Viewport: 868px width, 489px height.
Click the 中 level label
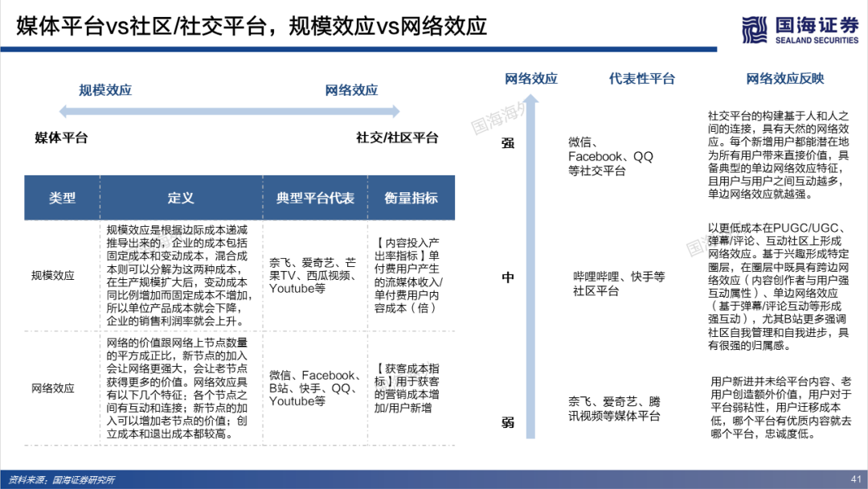point(508,277)
